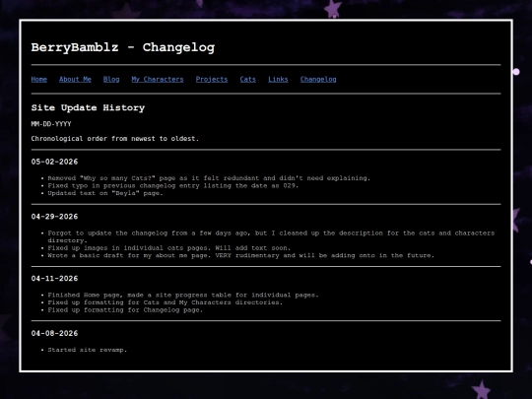Click the 04-29-2026 entry heading
Screen dimensions: 532x399
(x=54, y=217)
